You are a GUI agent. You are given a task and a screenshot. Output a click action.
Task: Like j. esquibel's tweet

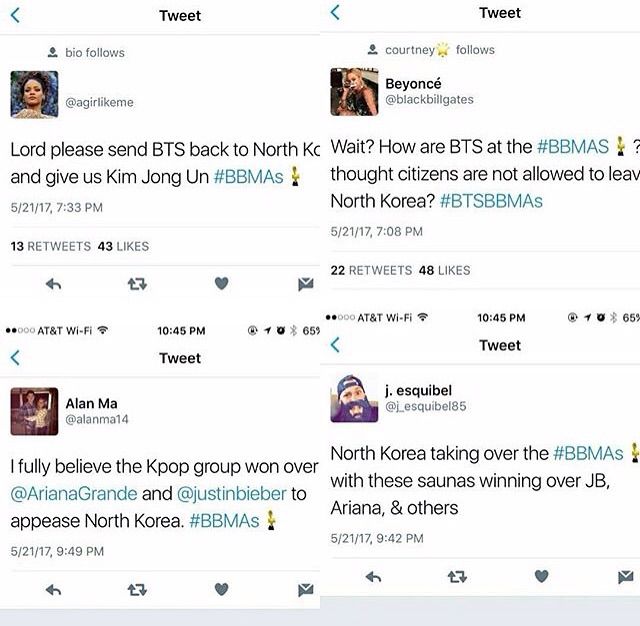[x=541, y=576]
